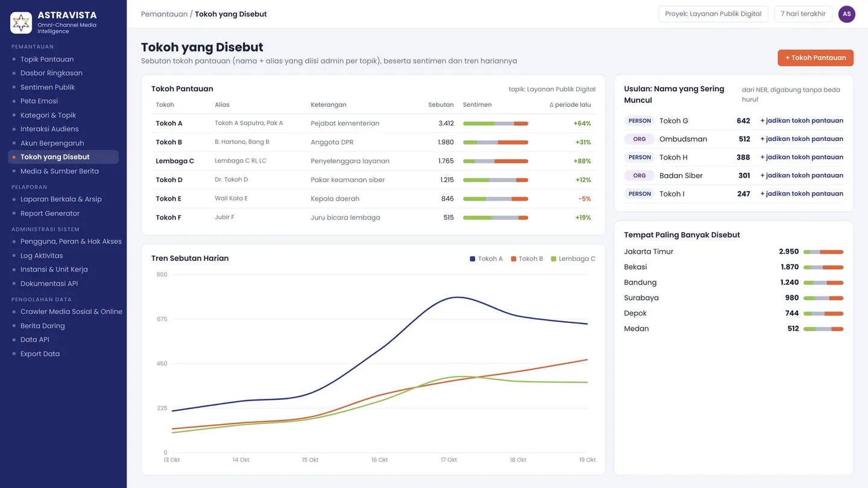Viewport: 868px width, 488px height.
Task: Open Interaksi Audiens page
Action: [x=49, y=129]
